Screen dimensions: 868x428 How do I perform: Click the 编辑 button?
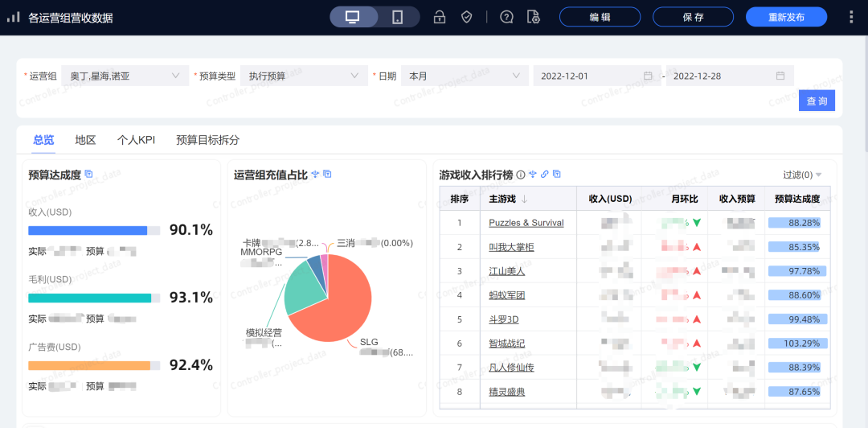[x=600, y=17]
